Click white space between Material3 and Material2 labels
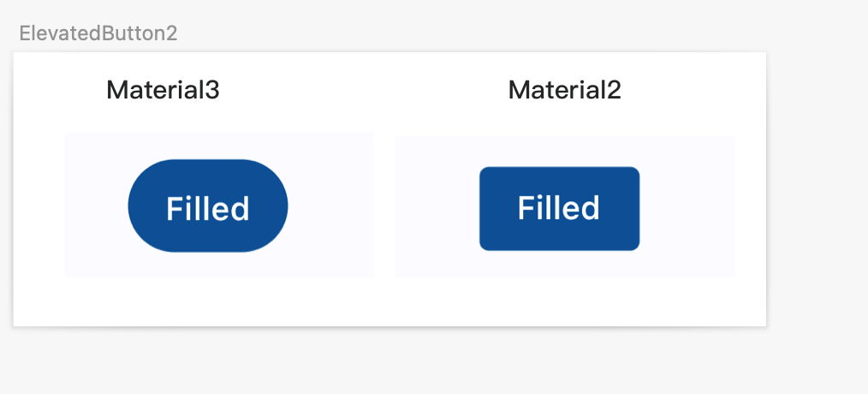 click(x=364, y=90)
